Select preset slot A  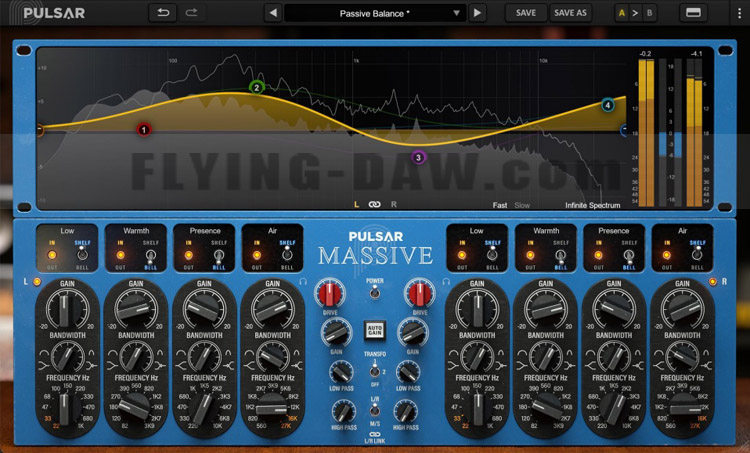[622, 13]
